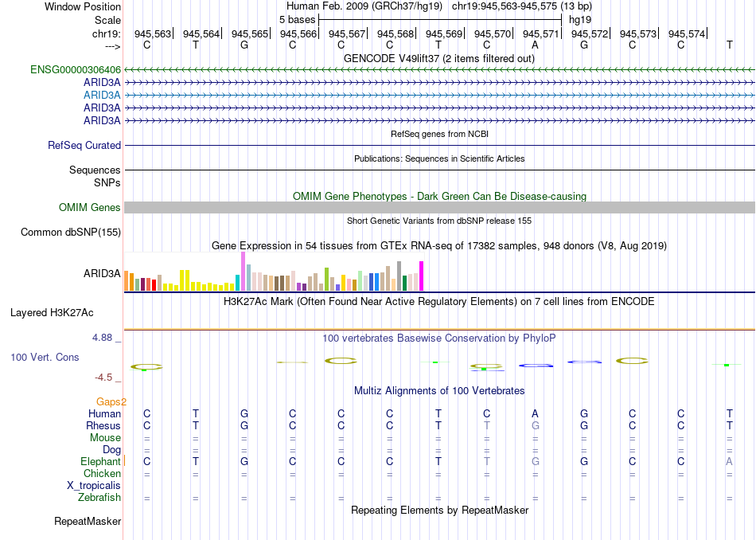Click the tallest violet GTEx bar
The width and height of the screenshot is (756, 540).
tap(243, 272)
